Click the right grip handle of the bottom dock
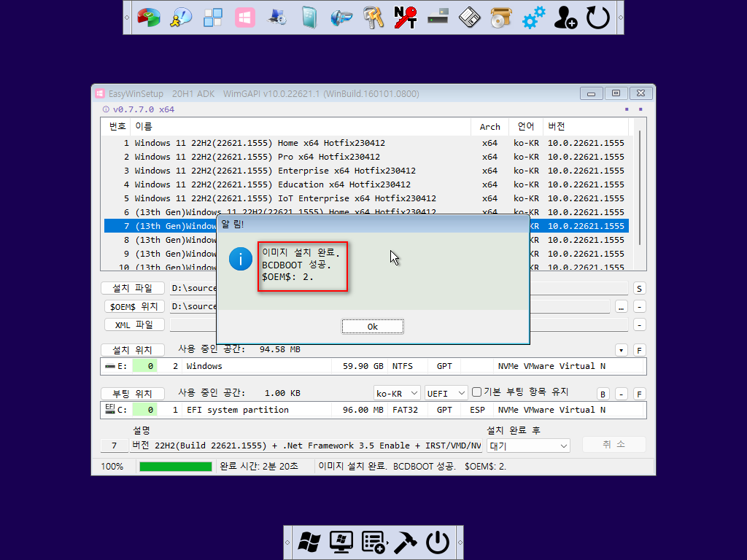 pyautogui.click(x=460, y=542)
